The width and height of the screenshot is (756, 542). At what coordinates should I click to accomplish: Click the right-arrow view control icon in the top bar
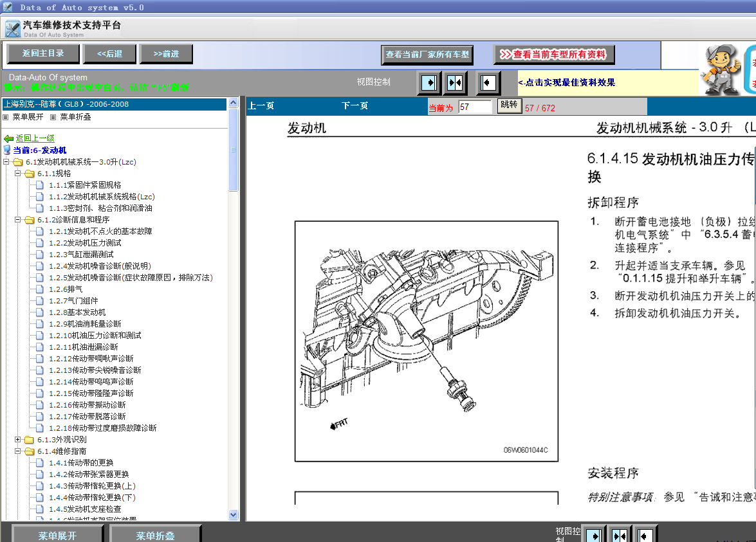tap(429, 83)
